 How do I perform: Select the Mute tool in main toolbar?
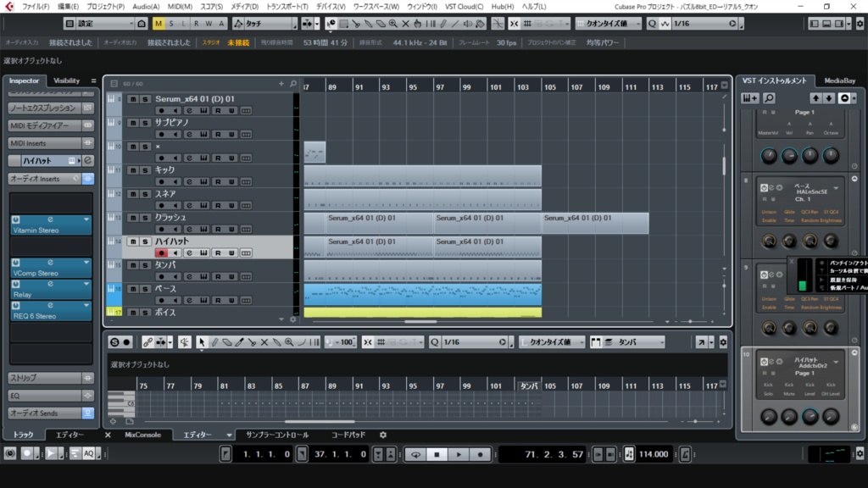coord(405,24)
